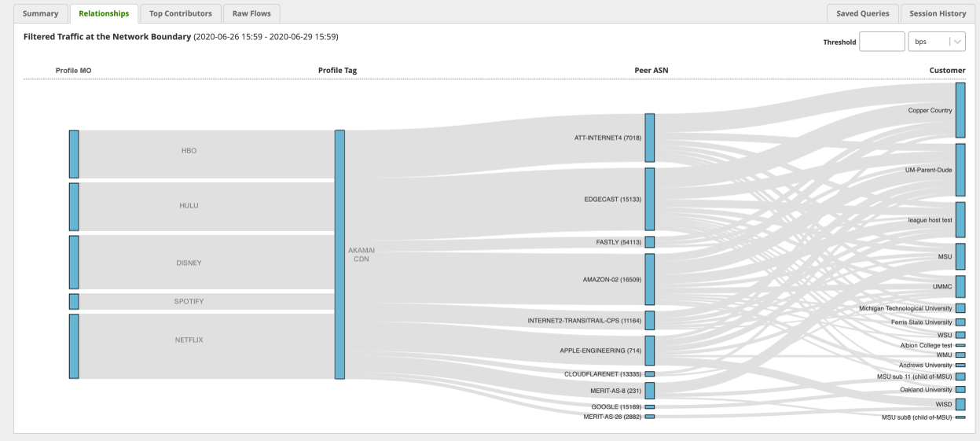Click the Saved Queries button
The width and height of the screenshot is (980, 441).
[x=862, y=13]
